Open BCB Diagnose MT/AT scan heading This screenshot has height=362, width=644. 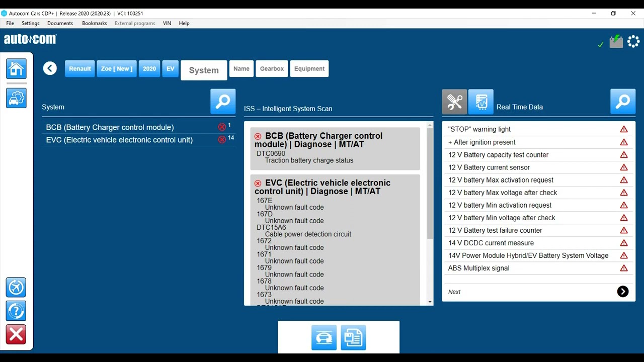pos(318,140)
